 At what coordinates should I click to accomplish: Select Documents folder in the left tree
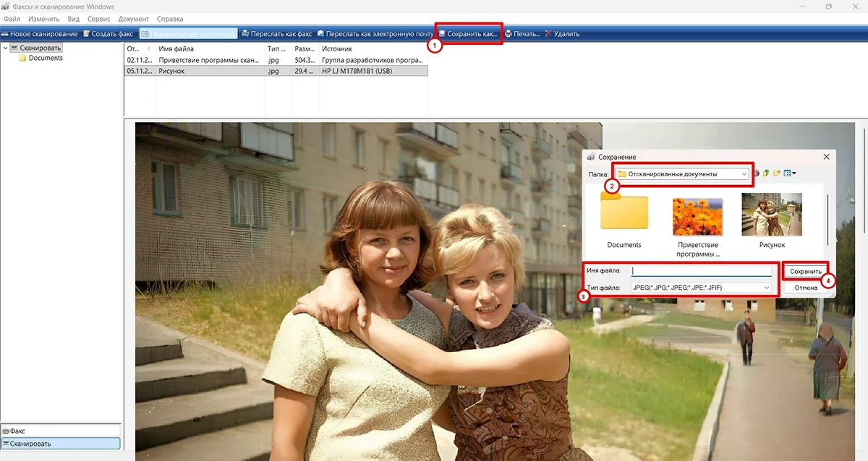[x=45, y=59]
